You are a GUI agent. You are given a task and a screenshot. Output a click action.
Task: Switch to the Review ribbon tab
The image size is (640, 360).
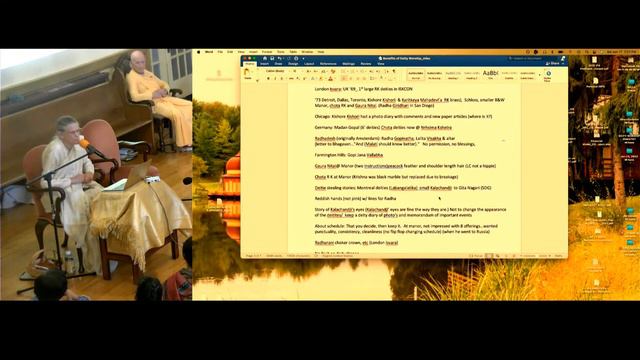tap(366, 64)
